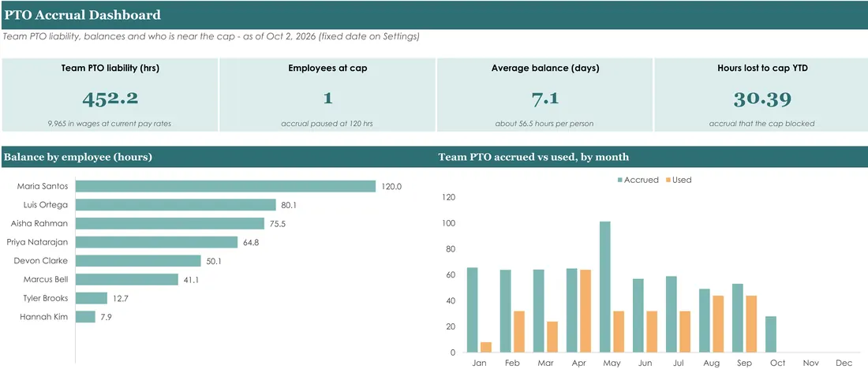Screen dimensions: 868x369
Task: Select the May accrued bar
Action: click(x=605, y=287)
